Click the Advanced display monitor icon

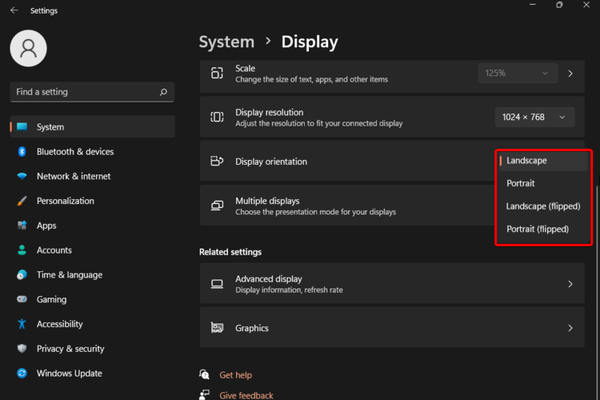point(217,284)
